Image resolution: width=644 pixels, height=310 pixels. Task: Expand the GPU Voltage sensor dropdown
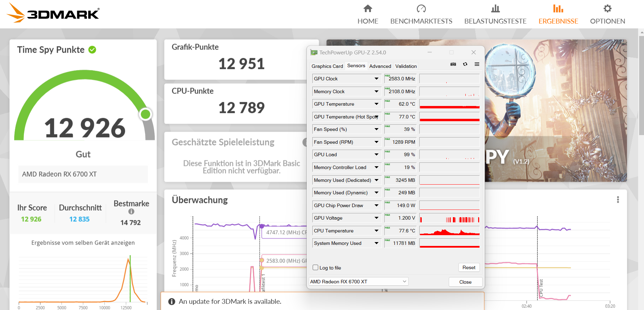(376, 218)
